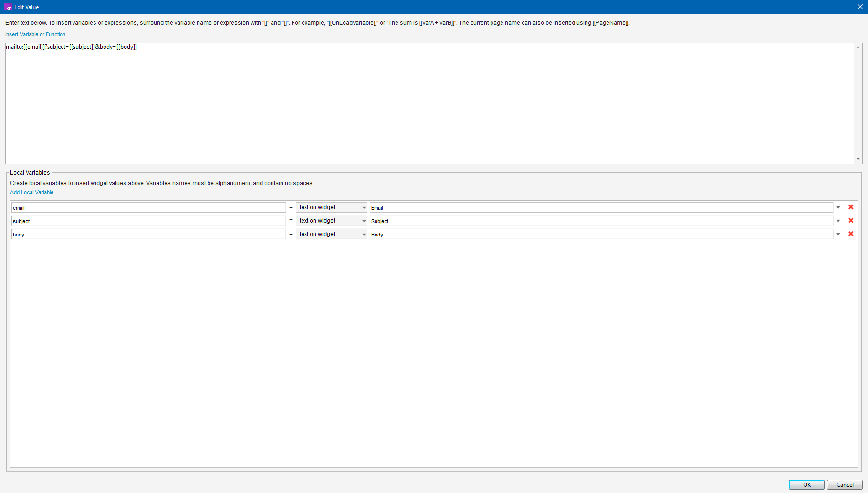
Task: Open 'text on widget' dropdown for subject
Action: coord(332,221)
